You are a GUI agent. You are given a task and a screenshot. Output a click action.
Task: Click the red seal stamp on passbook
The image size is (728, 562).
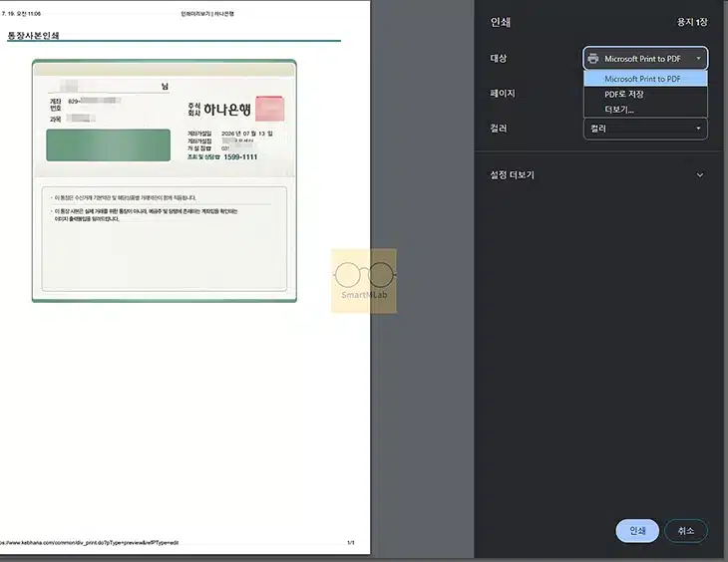click(x=269, y=109)
